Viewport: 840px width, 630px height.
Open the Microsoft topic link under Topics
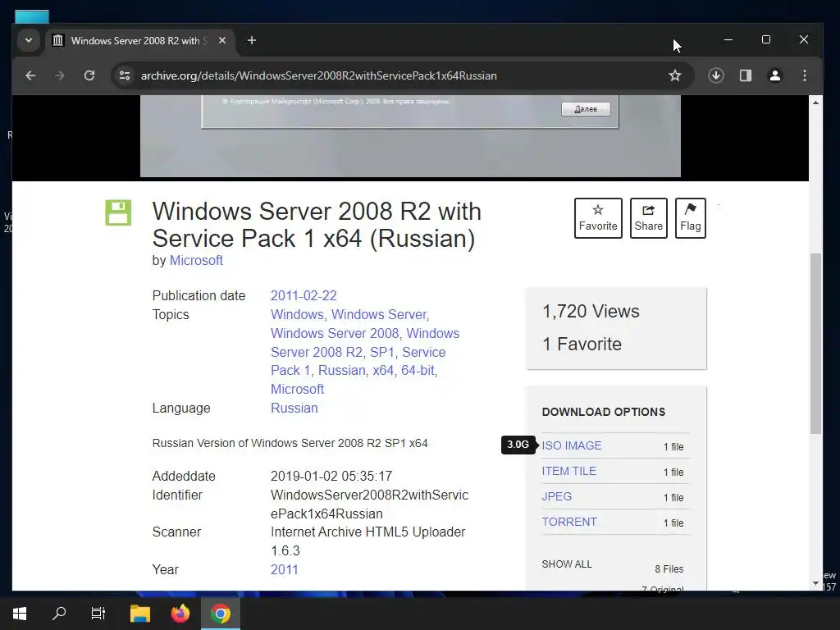pyautogui.click(x=297, y=389)
